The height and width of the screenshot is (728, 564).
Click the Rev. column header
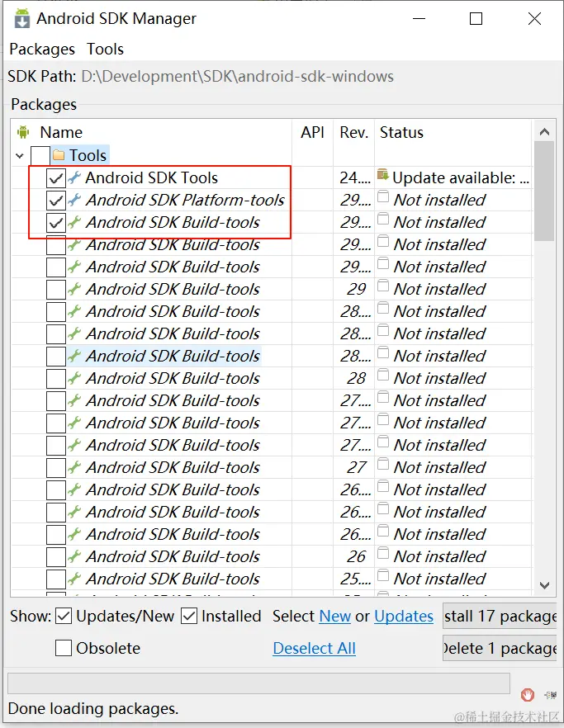tap(354, 132)
